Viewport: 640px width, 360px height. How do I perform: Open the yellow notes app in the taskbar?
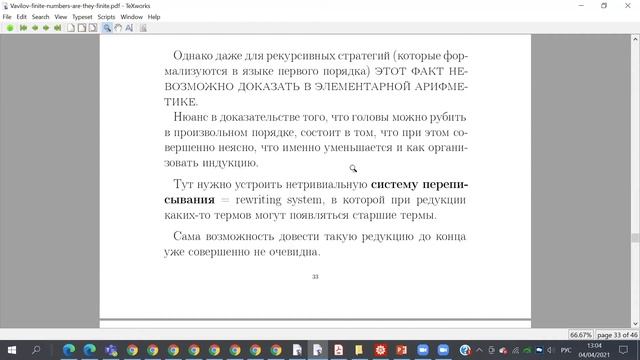pos(359,350)
